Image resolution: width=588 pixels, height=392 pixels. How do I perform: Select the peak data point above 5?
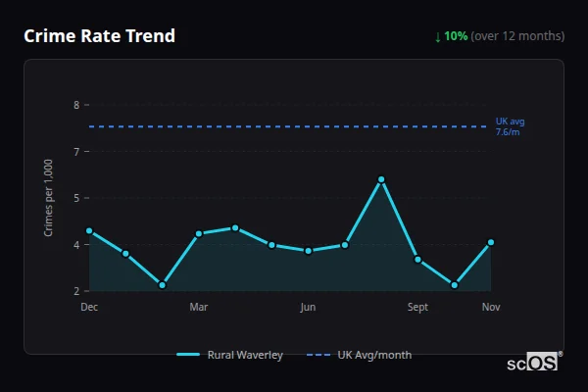pyautogui.click(x=381, y=179)
